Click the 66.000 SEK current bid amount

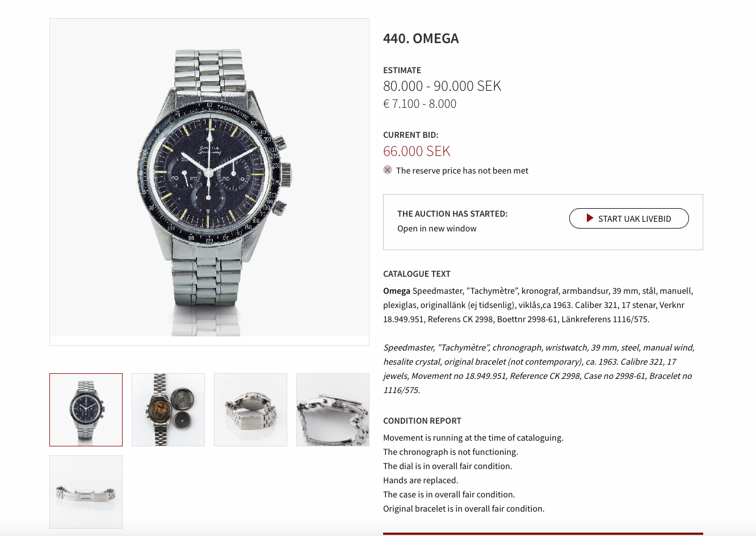point(417,151)
